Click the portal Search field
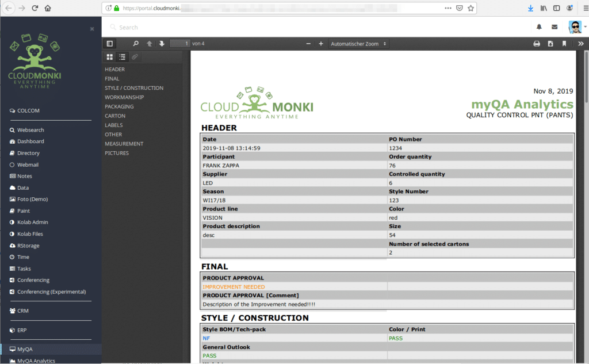This screenshot has height=364, width=589. coord(230,27)
